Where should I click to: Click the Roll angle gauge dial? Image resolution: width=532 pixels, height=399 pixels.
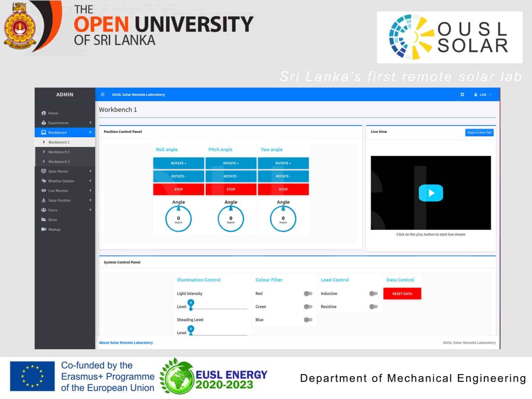tap(179, 219)
